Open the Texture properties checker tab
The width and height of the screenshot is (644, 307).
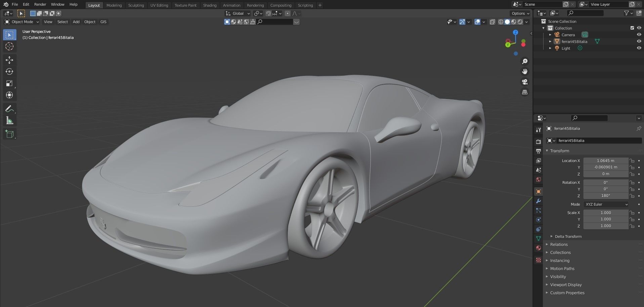pyautogui.click(x=539, y=260)
